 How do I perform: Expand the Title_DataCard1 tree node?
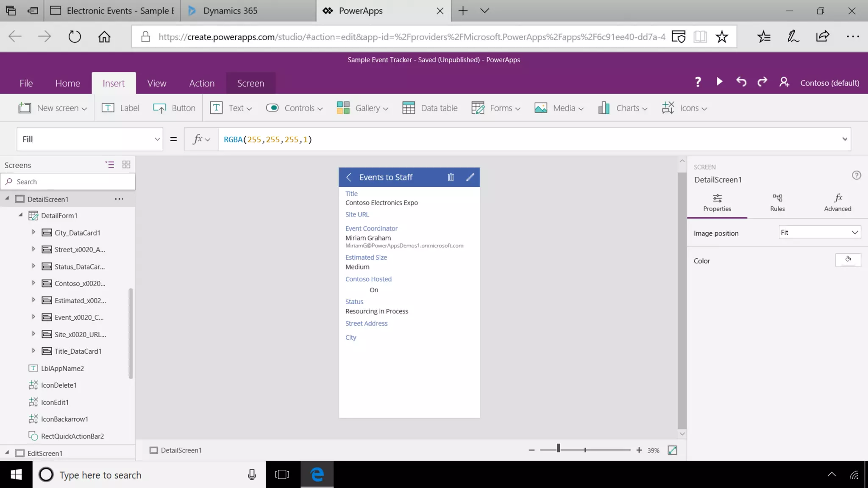tap(33, 351)
